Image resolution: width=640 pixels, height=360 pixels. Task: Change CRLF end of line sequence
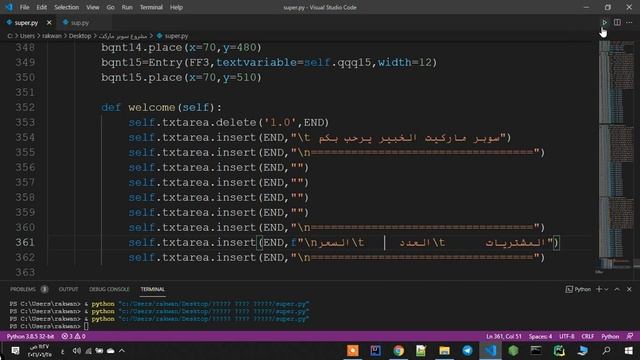(588, 336)
